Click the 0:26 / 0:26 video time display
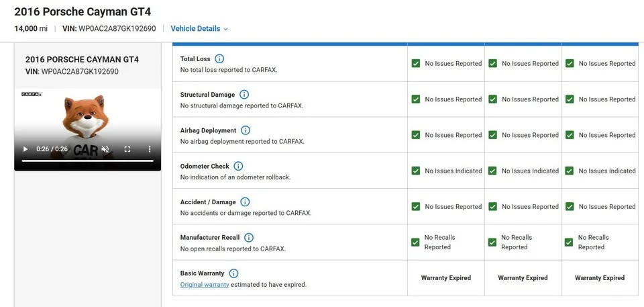Viewport: 644px width, 307px height. tap(52, 149)
